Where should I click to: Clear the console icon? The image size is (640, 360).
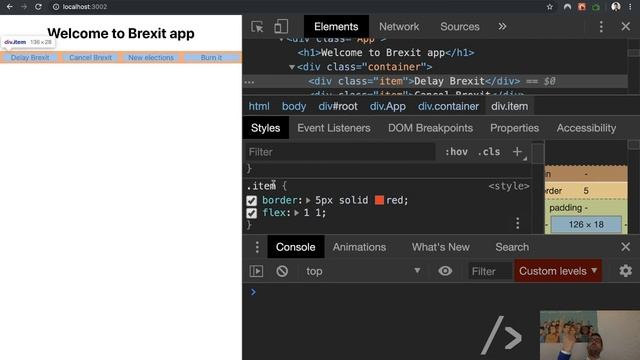(282, 271)
